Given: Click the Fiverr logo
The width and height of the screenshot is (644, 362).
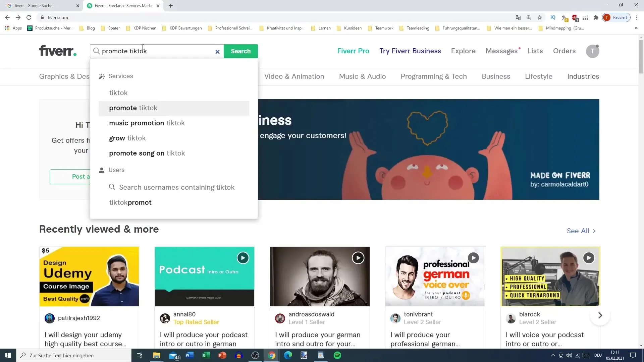Looking at the screenshot, I should click(58, 51).
